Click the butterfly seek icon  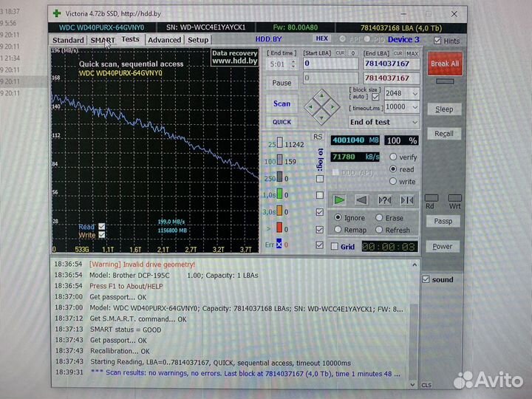click(x=407, y=199)
